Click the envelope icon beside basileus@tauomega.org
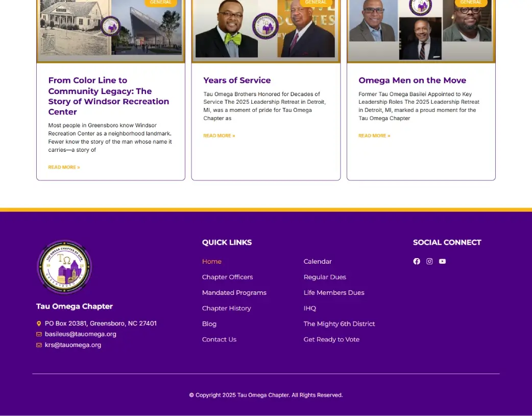 [x=39, y=334]
